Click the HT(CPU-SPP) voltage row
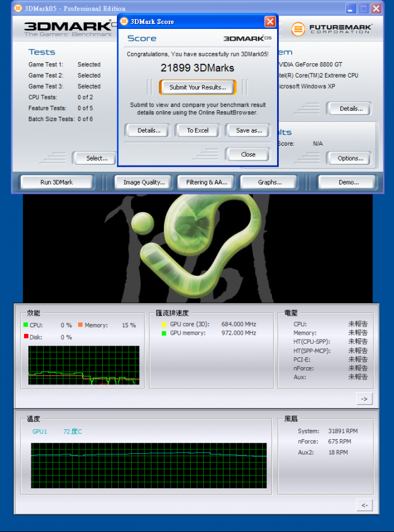This screenshot has height=532, width=394. point(330,342)
